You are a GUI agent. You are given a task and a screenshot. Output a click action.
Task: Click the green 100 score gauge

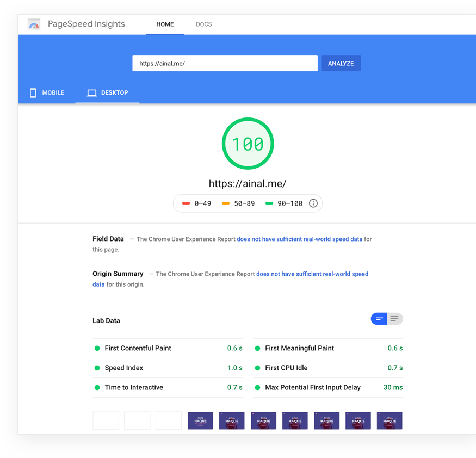[x=248, y=144]
